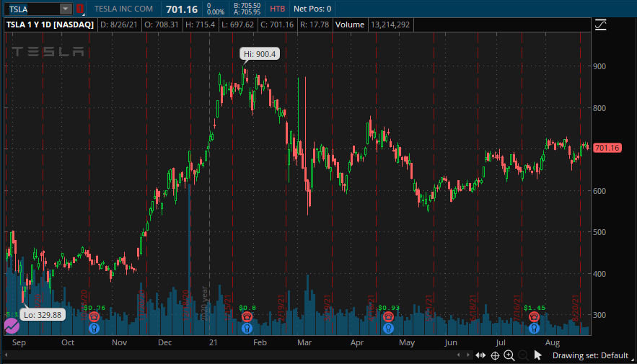Click the red linked clipboard number 1
Viewport: 637px width, 364px height.
[x=80, y=9]
